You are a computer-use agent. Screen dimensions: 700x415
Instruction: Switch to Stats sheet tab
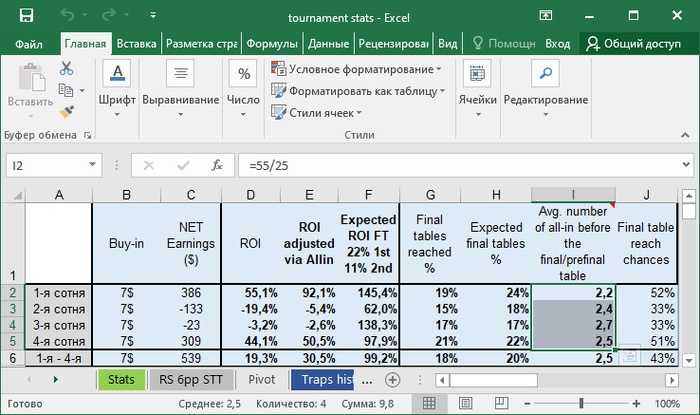[121, 380]
